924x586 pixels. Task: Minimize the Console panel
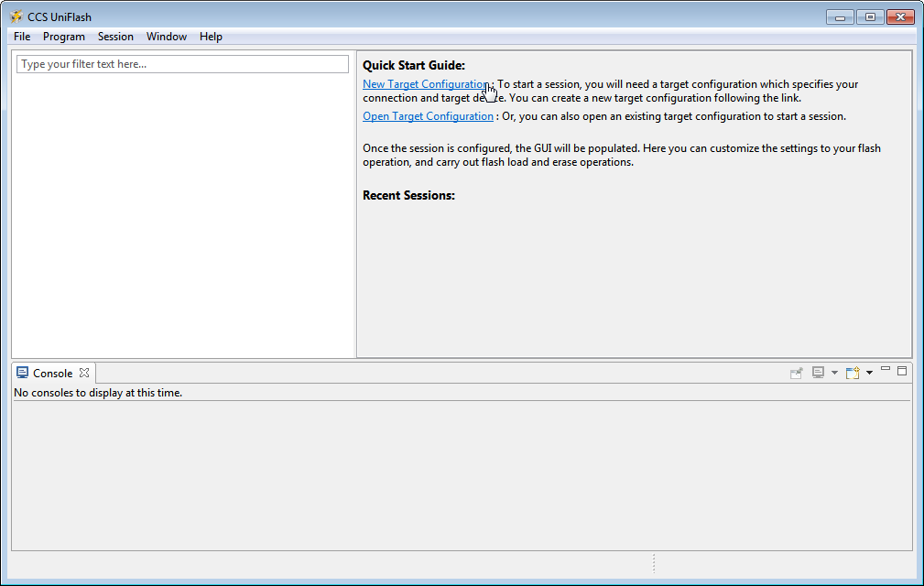(885, 370)
